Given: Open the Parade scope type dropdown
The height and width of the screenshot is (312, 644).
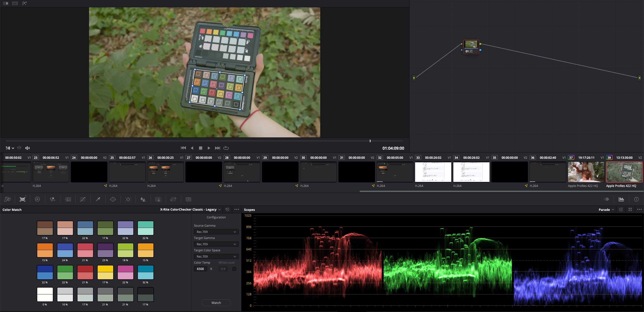Looking at the screenshot, I should (x=606, y=210).
